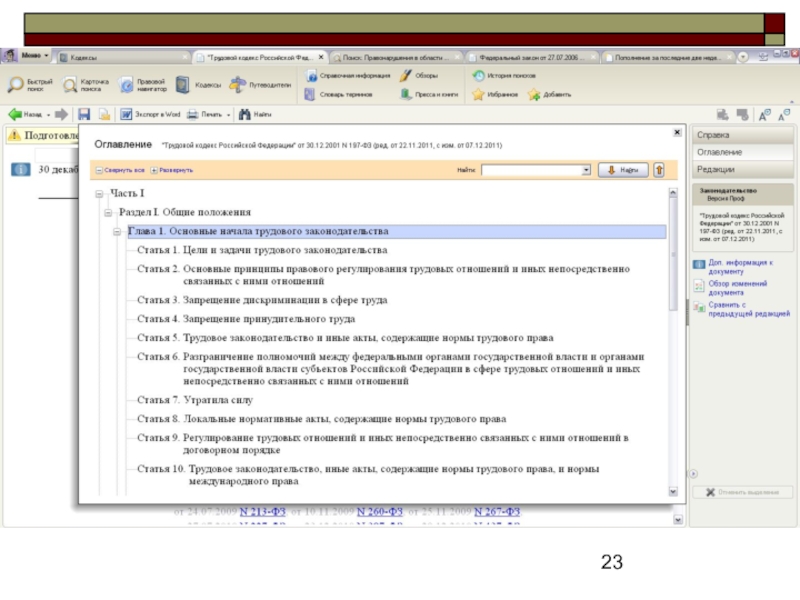Open N 267-ФЗ link
Viewport: 800px width, 600px height.
pos(497,512)
